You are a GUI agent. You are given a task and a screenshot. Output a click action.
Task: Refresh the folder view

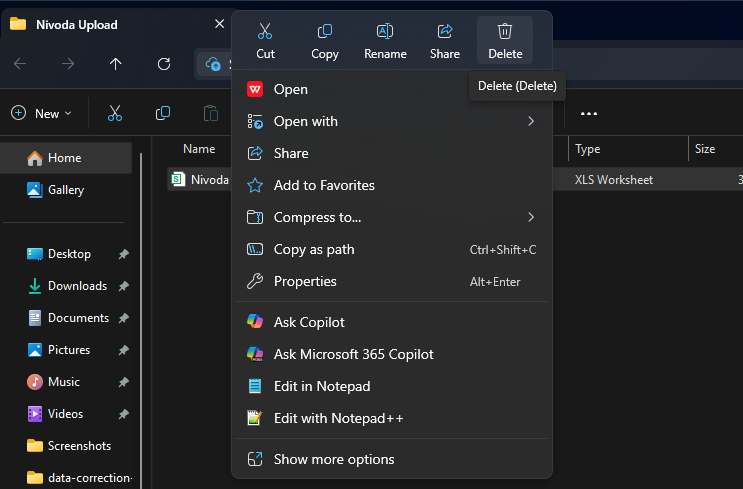point(164,63)
